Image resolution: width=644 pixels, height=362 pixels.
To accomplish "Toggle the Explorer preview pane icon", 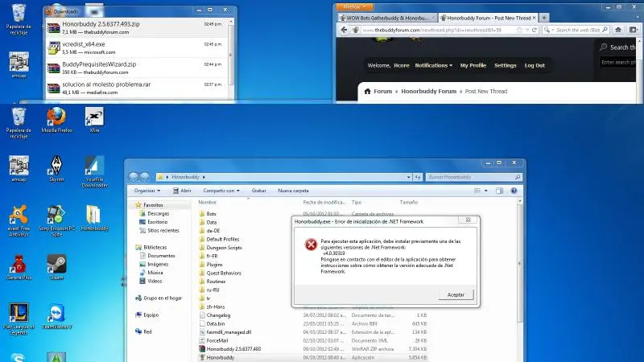I will click(x=499, y=191).
